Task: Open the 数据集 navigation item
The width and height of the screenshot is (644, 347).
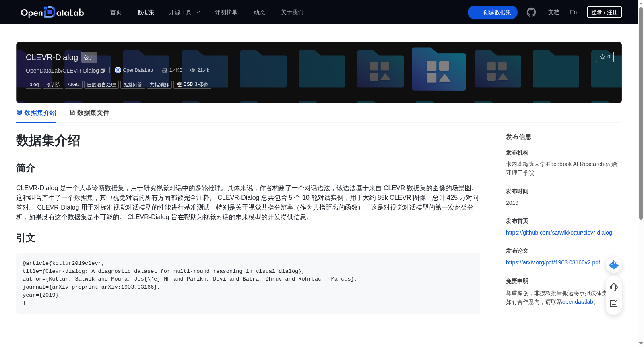Action: 146,12
